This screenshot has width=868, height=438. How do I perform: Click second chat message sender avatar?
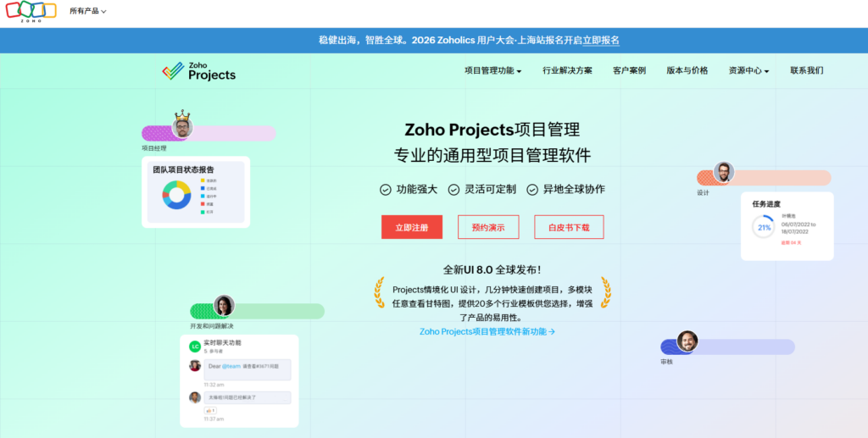[x=195, y=397]
